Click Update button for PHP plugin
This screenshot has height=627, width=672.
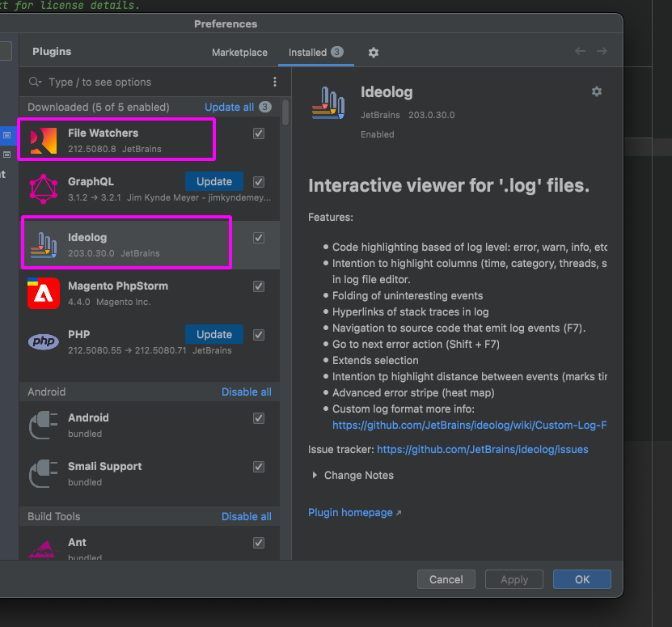[x=214, y=334]
